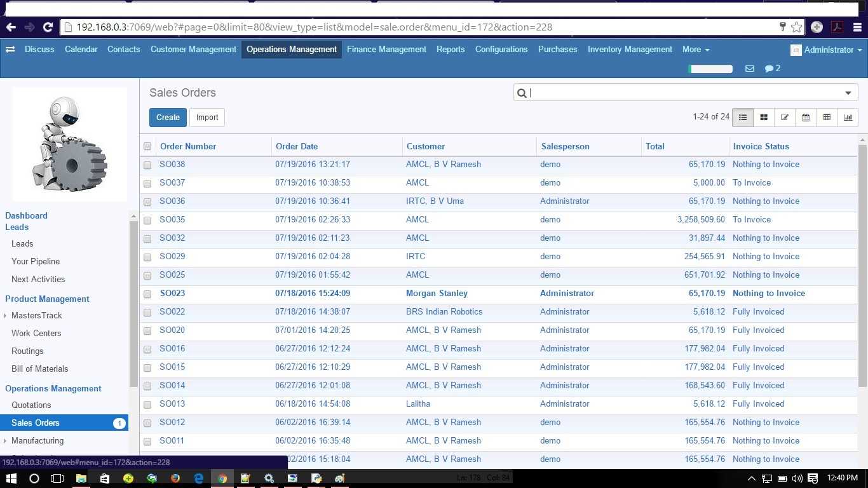Click the form view edit icon
868x488 pixels.
point(785,118)
